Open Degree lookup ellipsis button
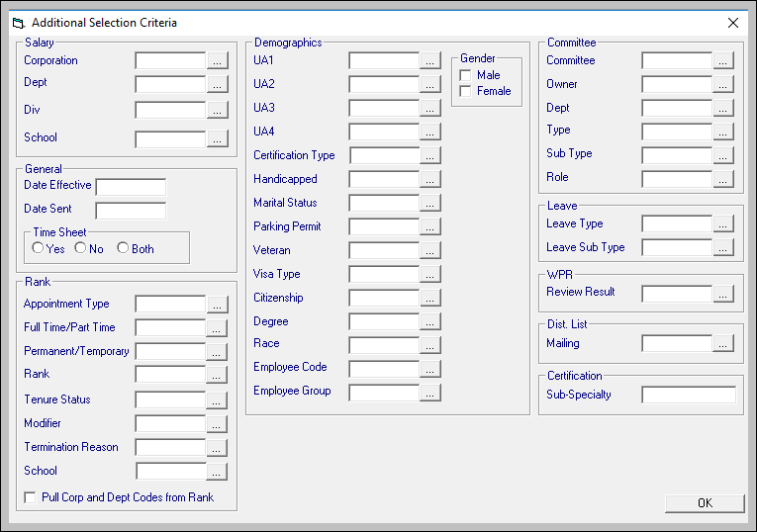Viewport: 757px width, 532px height. pyautogui.click(x=430, y=321)
